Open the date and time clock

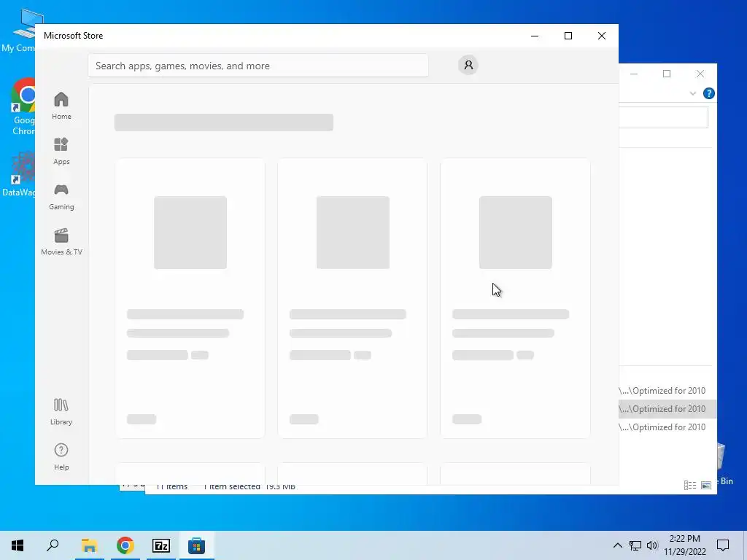tap(685, 545)
